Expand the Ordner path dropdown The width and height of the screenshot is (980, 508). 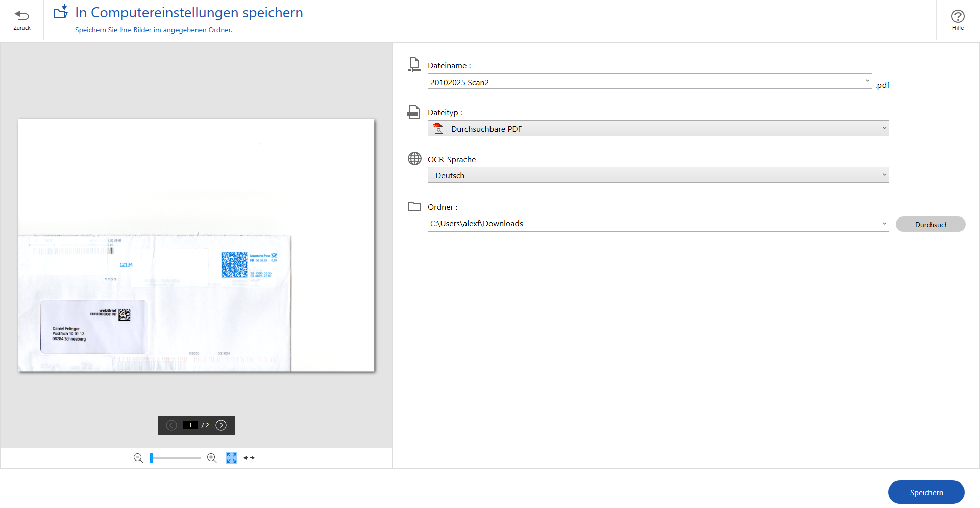(884, 224)
